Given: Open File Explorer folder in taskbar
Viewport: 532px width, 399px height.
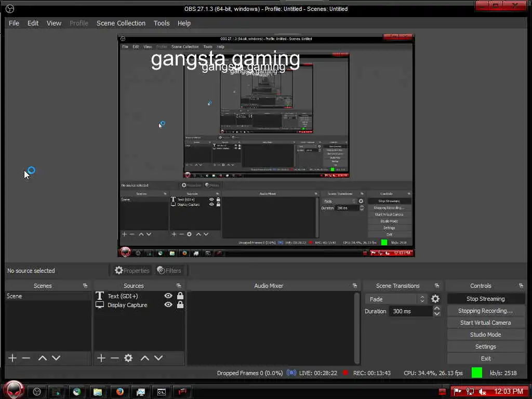Looking at the screenshot, I should pos(98,392).
